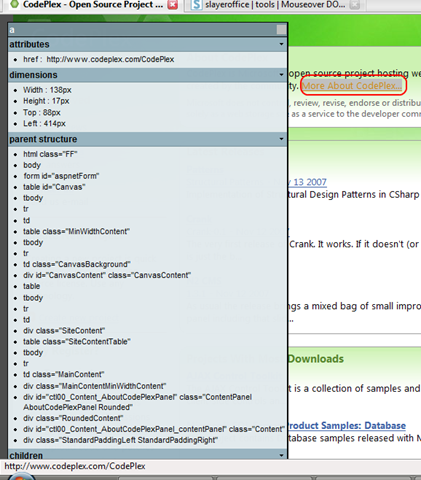Click div id="ctl00_Content_AboutCodePlexPanel" node
Image resolution: width=421 pixels, height=480 pixels.
tap(137, 402)
